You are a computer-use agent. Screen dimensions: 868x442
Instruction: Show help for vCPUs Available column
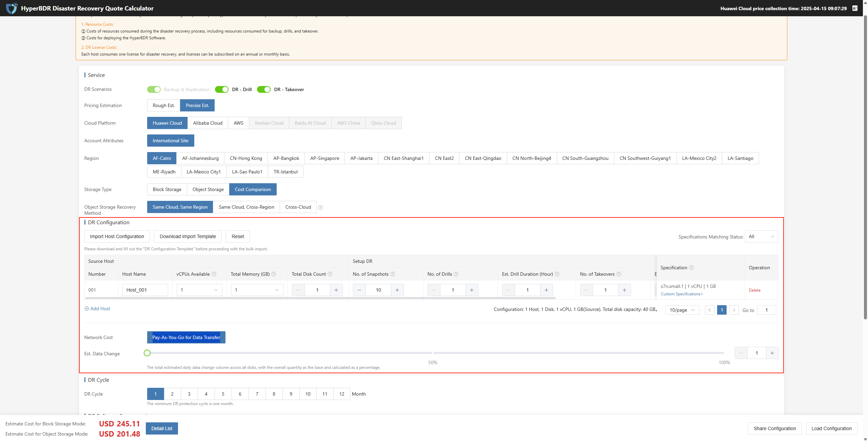coord(214,274)
